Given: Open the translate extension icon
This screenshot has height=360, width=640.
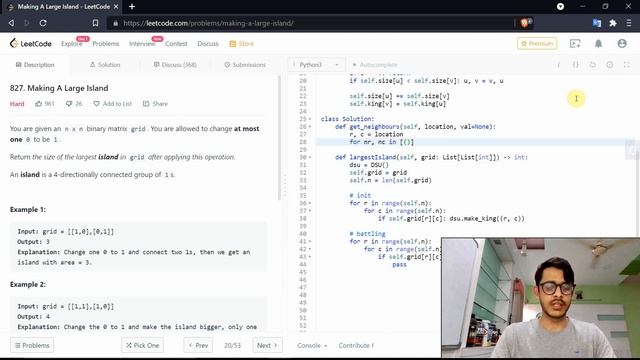Looking at the screenshot, I should [x=597, y=23].
